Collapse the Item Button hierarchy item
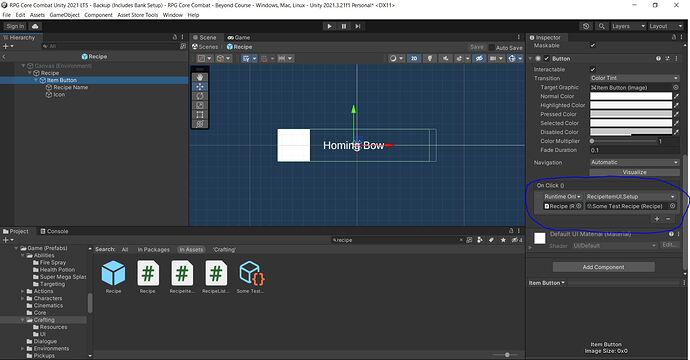Image resolution: width=690 pixels, height=360 pixels. 36,80
